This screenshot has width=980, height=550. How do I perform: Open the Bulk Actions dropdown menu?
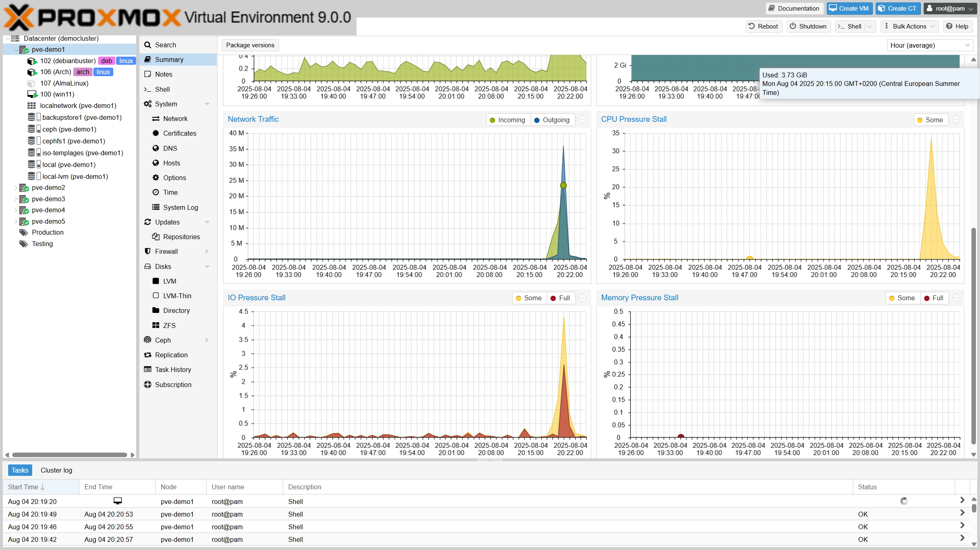tap(909, 26)
